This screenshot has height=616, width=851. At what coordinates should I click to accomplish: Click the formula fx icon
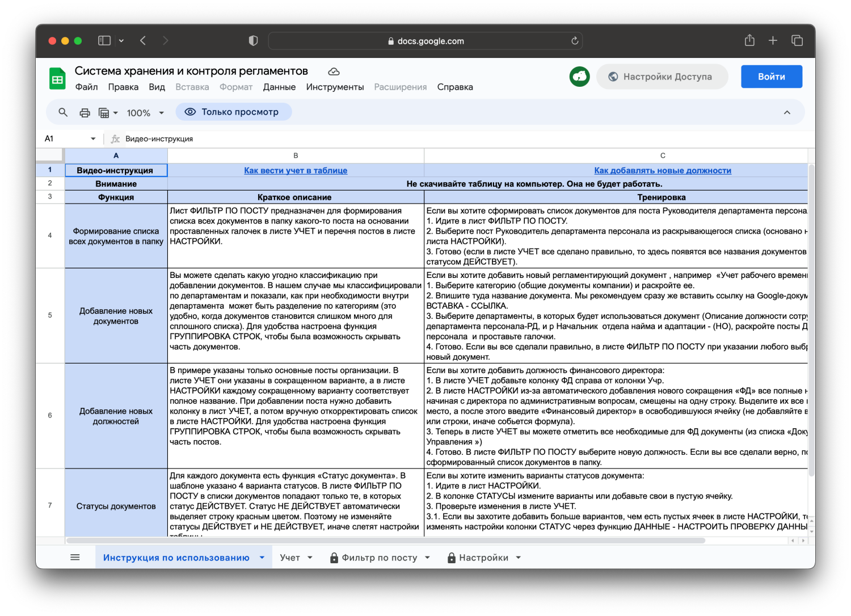point(115,139)
